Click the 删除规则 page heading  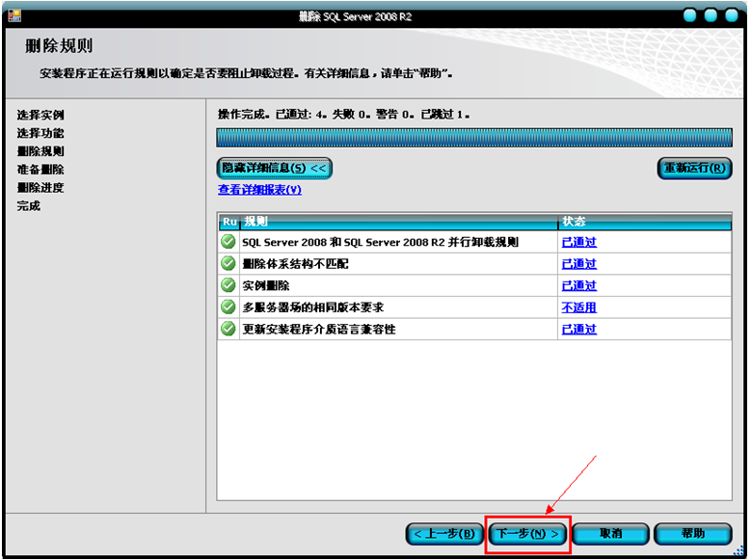pos(59,46)
